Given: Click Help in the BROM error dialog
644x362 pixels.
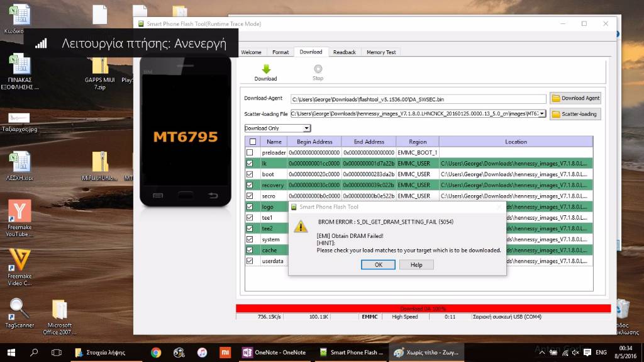Looking at the screenshot, I should pos(416,265).
